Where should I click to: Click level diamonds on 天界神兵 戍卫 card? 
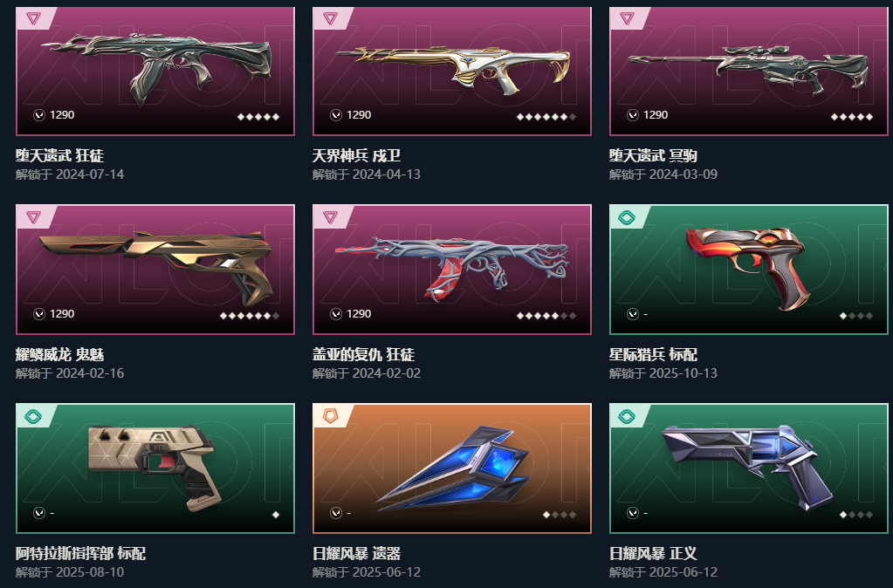tap(546, 117)
